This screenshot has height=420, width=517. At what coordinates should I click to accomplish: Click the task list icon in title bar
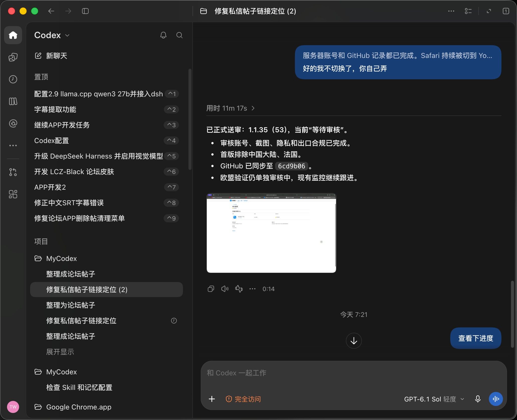[x=468, y=11]
